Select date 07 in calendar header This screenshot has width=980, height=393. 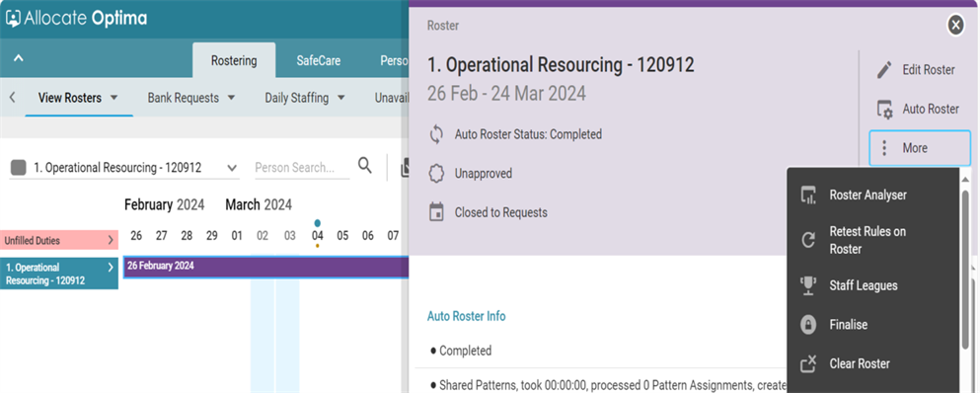pos(393,236)
